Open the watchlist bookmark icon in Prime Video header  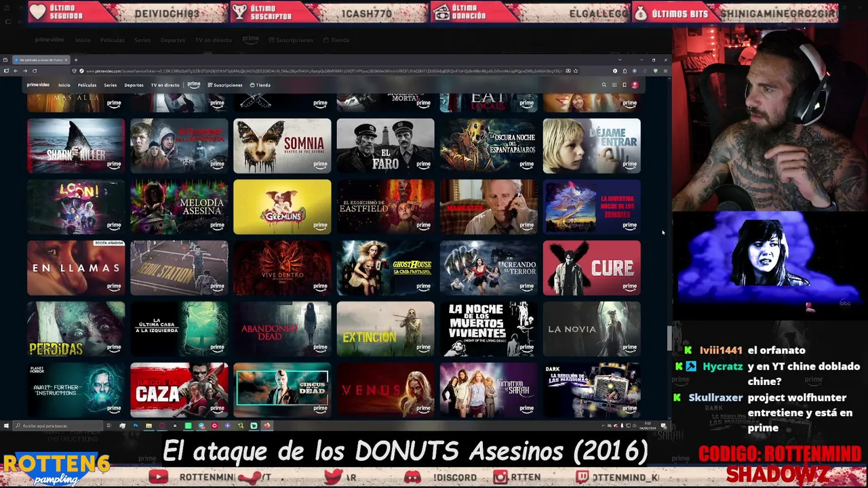(625, 85)
